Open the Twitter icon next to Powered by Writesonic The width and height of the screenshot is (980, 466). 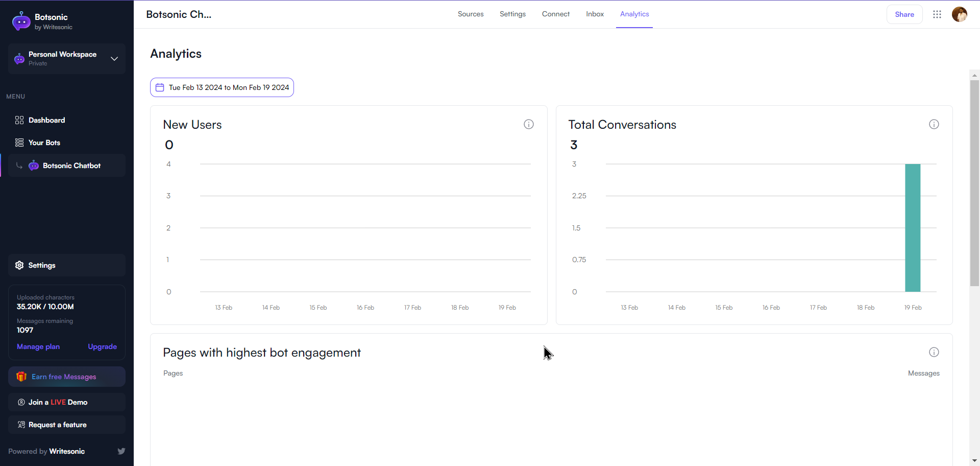pos(121,451)
